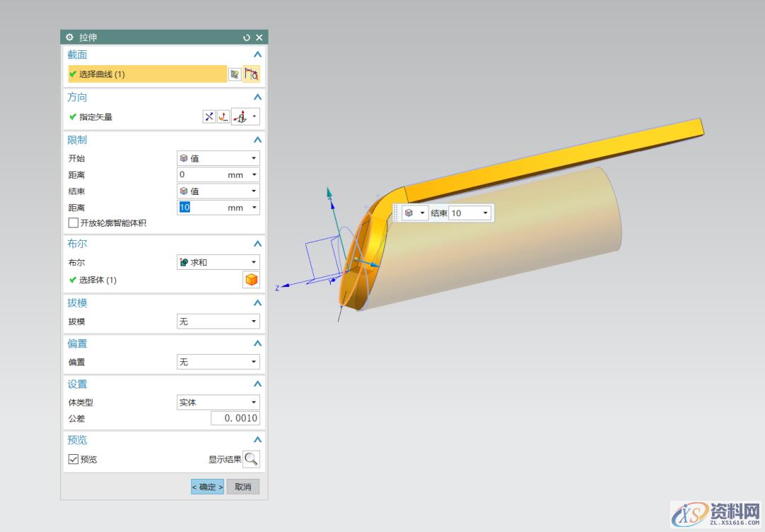Click the 显示结果 magnifier icon
Image resolution: width=765 pixels, height=532 pixels.
click(251, 459)
